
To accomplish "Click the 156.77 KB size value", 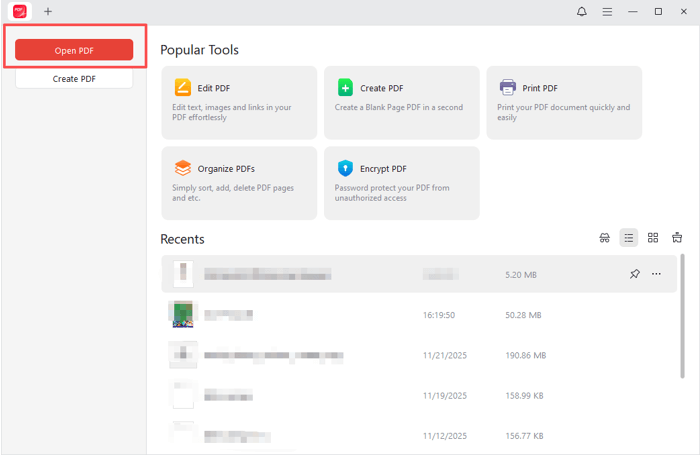I will coord(524,435).
